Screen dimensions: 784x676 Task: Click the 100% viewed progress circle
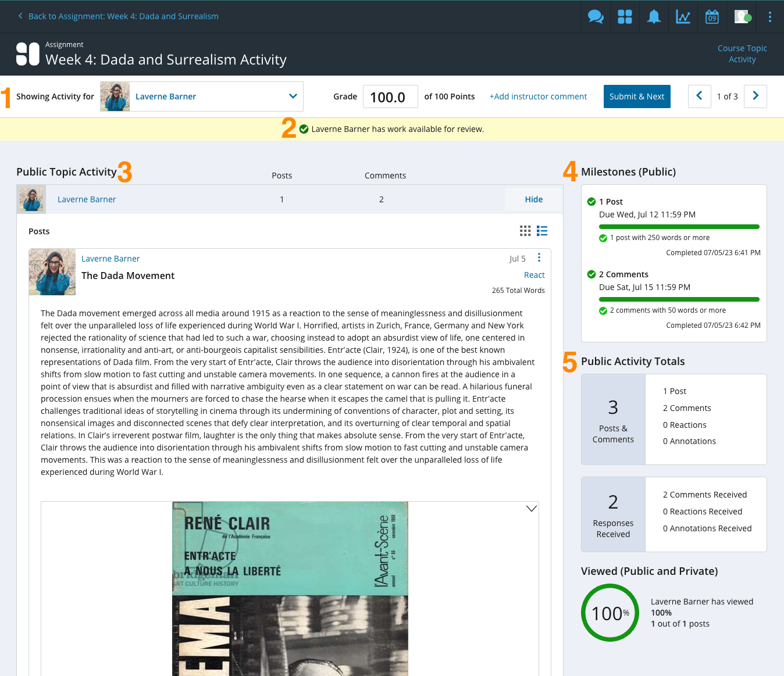tap(610, 613)
